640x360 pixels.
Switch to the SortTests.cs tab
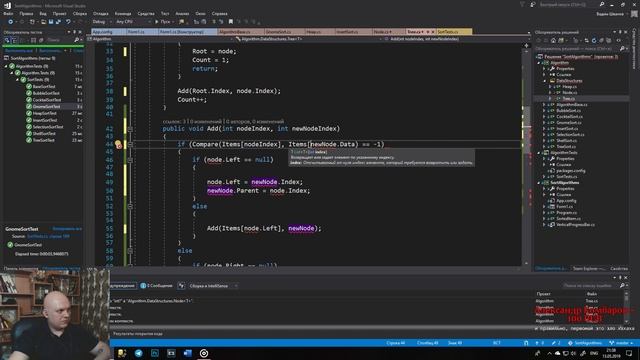[454, 31]
